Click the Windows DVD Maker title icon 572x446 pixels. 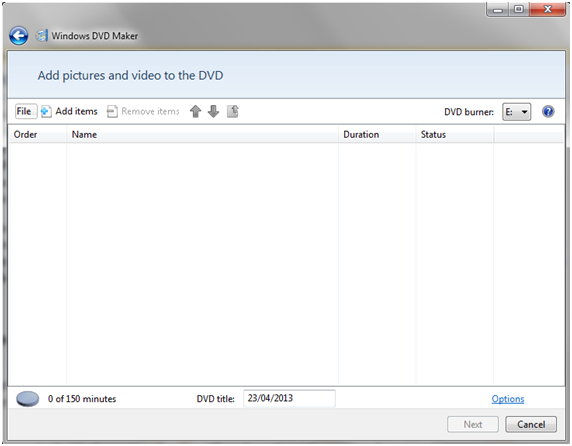[41, 36]
